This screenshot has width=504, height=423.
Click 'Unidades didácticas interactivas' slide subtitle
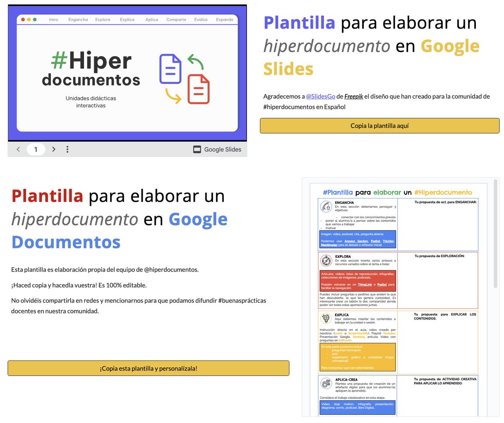[x=91, y=102]
